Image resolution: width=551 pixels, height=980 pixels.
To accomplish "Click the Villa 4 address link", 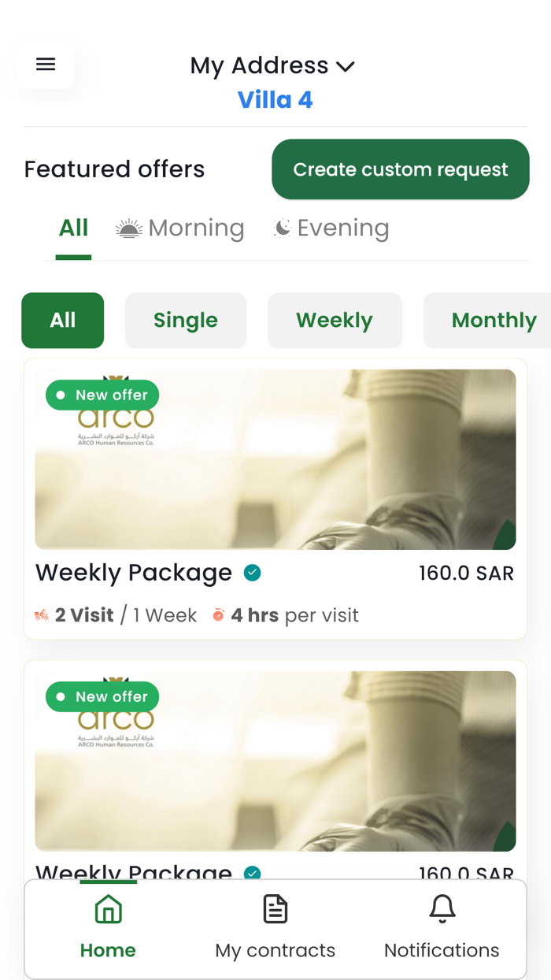I will [x=275, y=99].
